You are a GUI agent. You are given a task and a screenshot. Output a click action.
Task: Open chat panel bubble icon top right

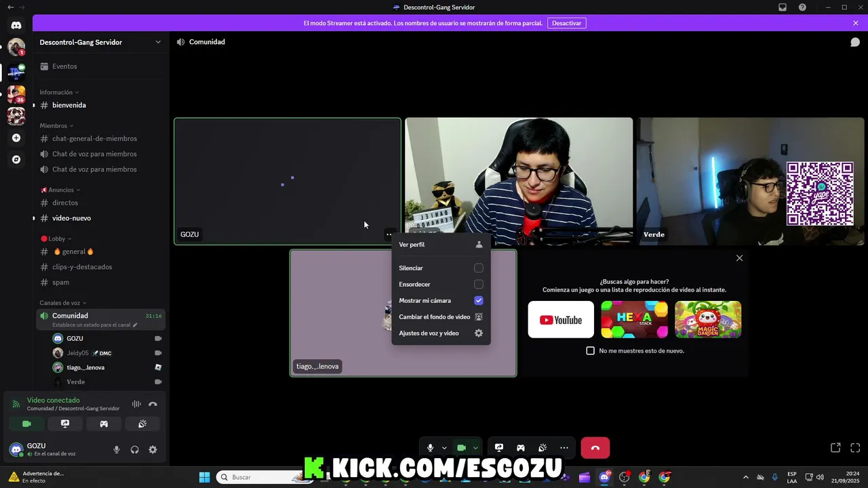click(x=855, y=42)
